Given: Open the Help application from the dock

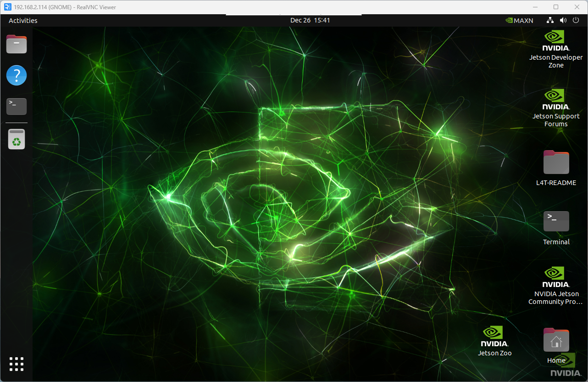Looking at the screenshot, I should (x=16, y=75).
